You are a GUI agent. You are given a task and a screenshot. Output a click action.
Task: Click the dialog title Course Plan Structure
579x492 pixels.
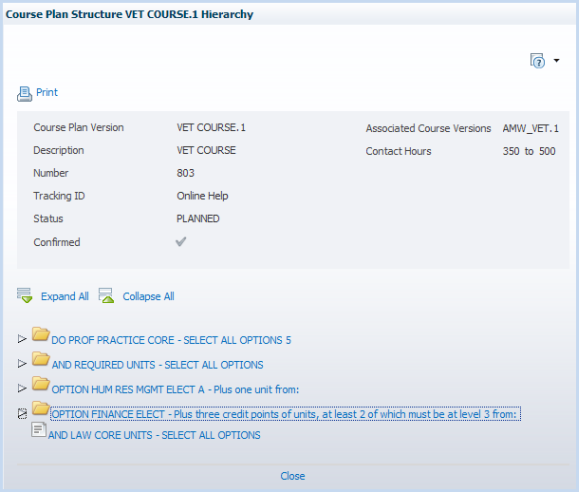129,14
